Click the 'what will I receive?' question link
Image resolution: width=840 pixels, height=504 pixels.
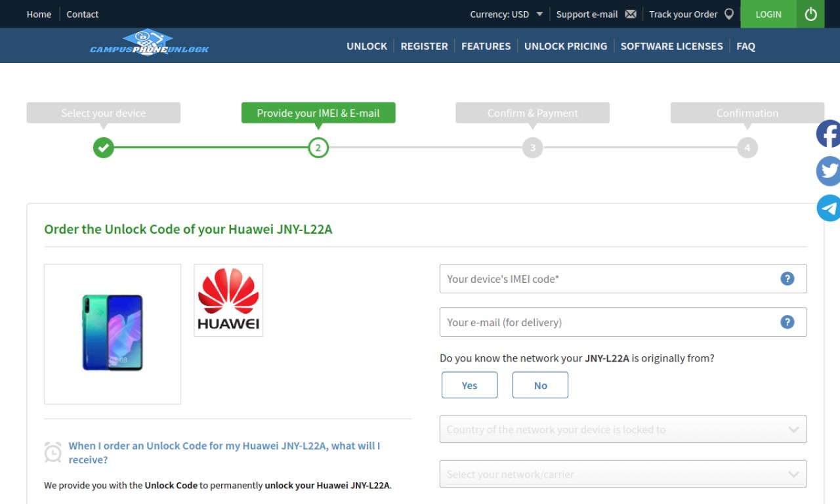[x=224, y=453]
